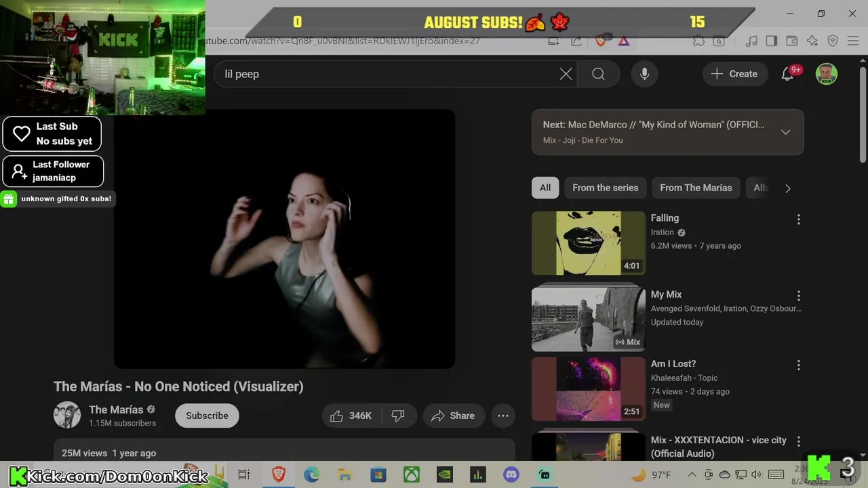Click Brave Shields lion icon in address bar
Image resolution: width=868 pixels, height=488 pixels.
[600, 41]
